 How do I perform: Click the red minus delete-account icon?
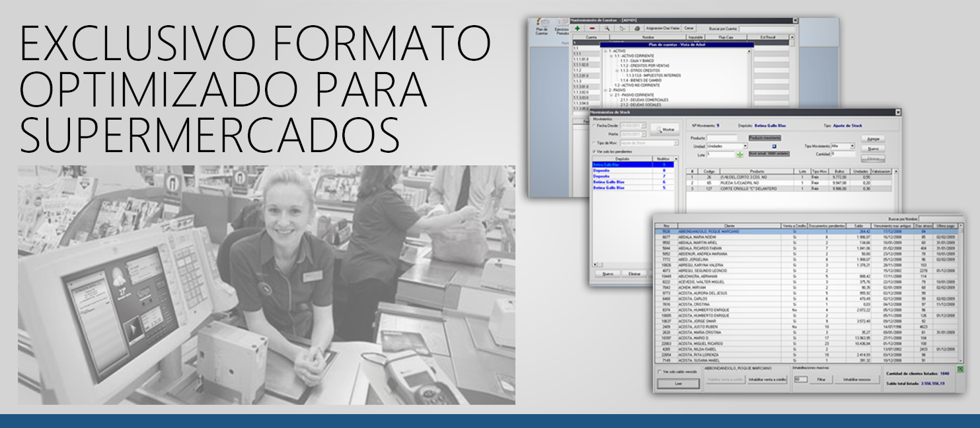[592, 28]
